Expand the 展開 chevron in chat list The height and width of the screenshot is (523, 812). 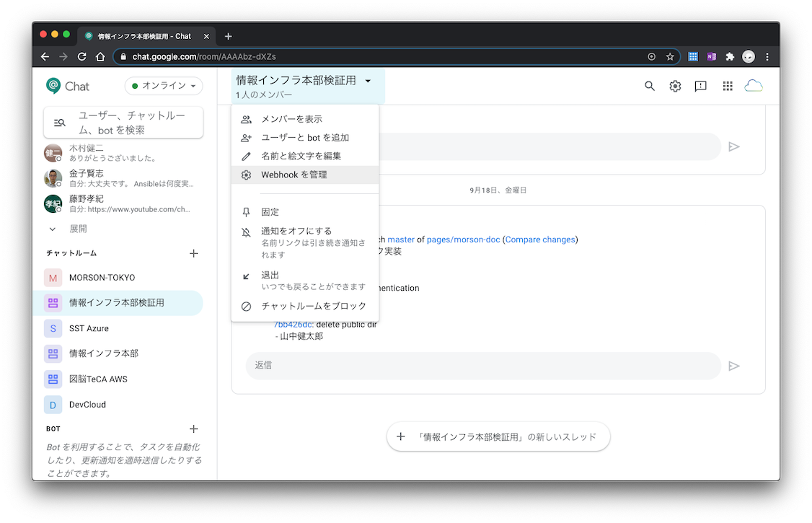click(x=53, y=229)
